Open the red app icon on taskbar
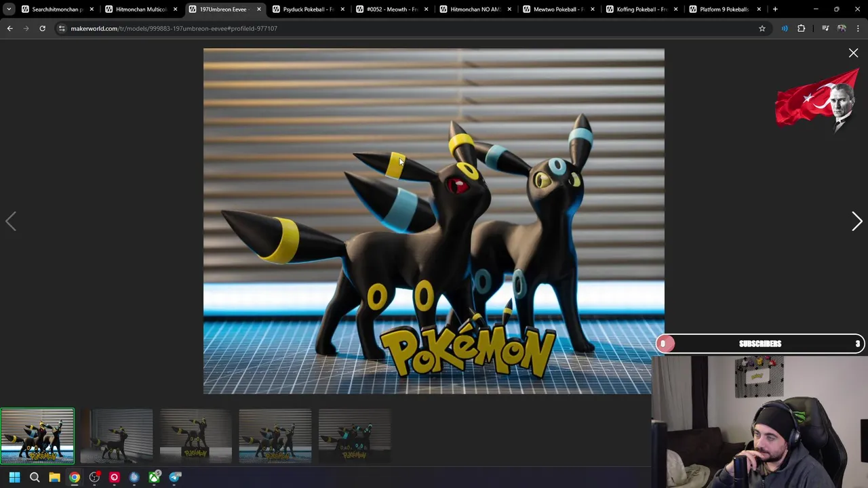This screenshot has height=488, width=868. (114, 477)
